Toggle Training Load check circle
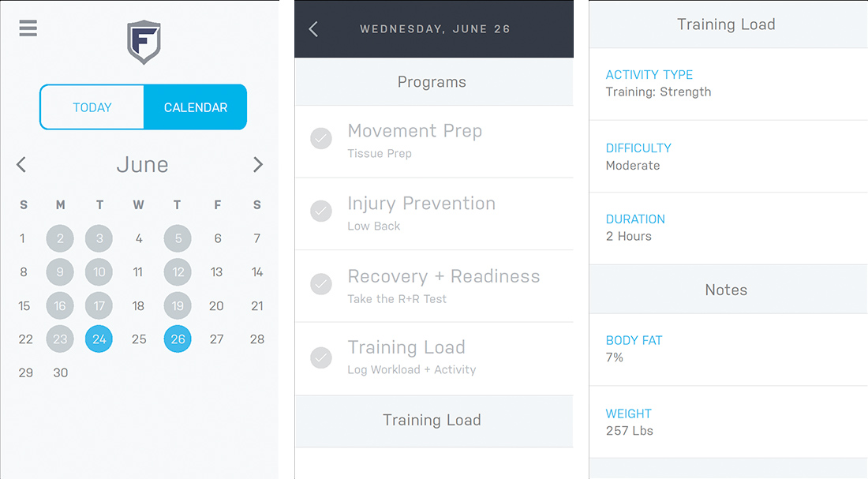 (x=320, y=357)
